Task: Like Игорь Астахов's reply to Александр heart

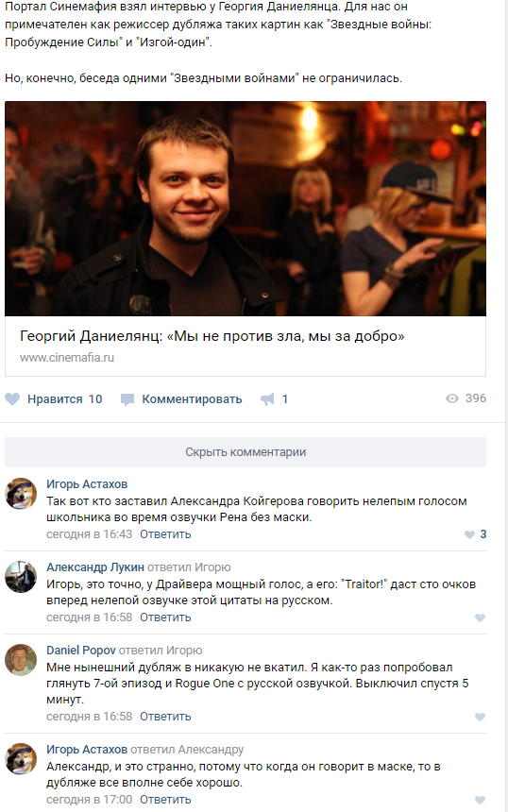Action: tap(480, 800)
